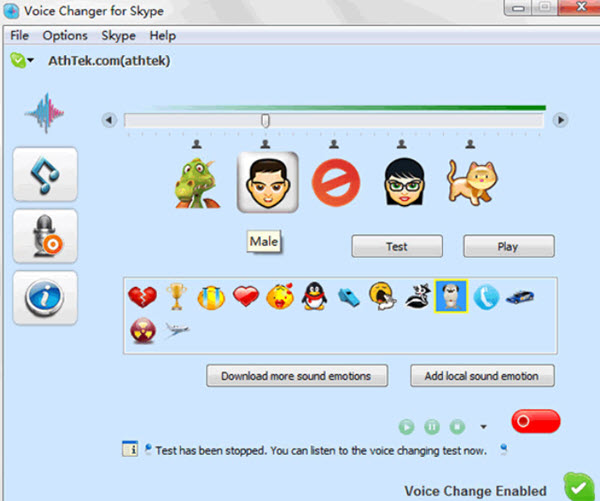Screen dimensions: 600x501
Task: Toggle the Voice Change Enabled green checkmark
Action: [579, 486]
